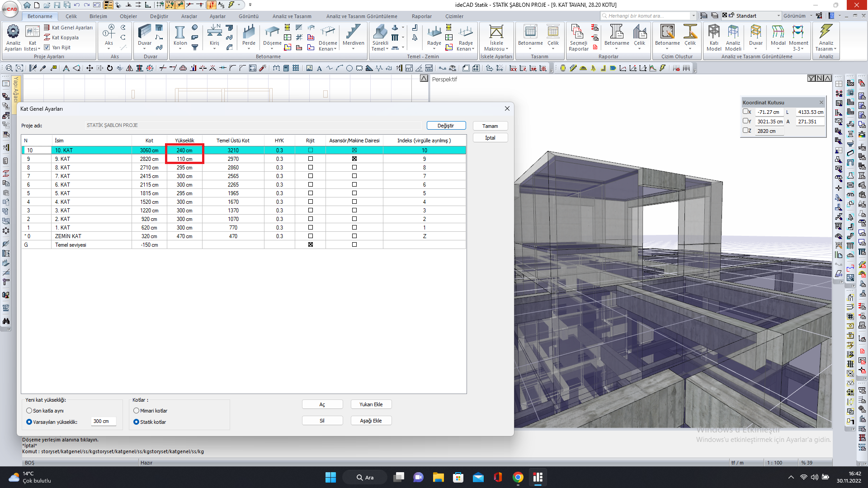Click Z value field in Koordinat Kutusu
The image size is (868, 488).
point(769,131)
